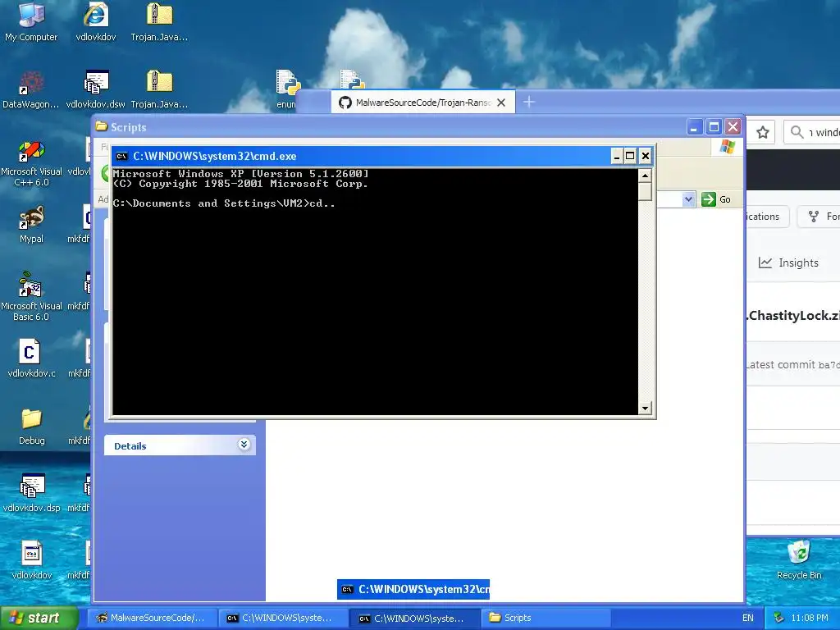Viewport: 840px width, 630px height.
Task: Click the selected cmd shortcut in Scripts folder
Action: click(x=413, y=589)
